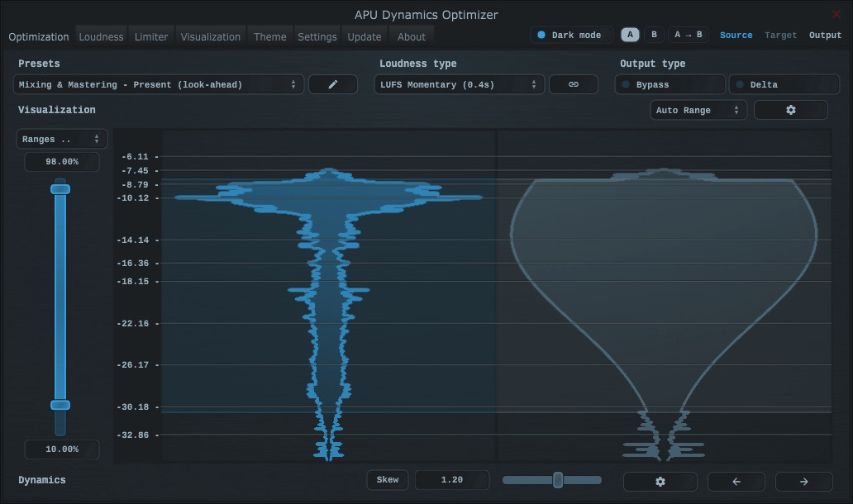Open visualization gear settings
853x504 pixels.
[x=790, y=110]
